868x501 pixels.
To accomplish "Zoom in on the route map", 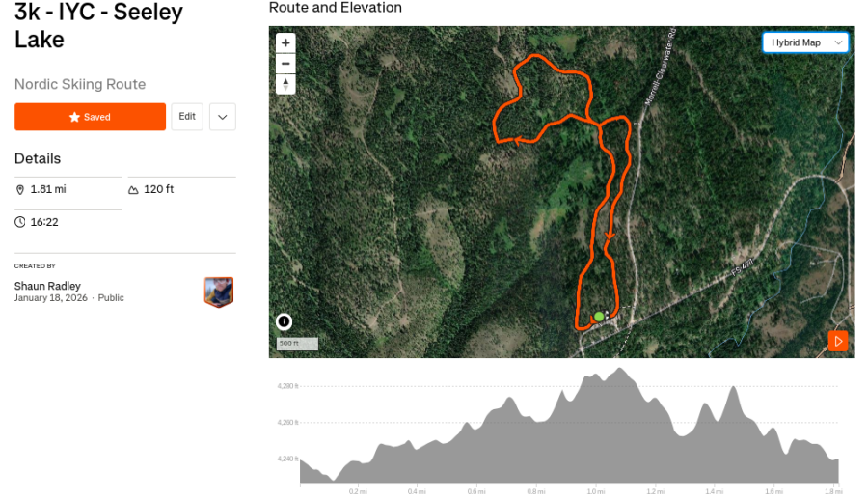I will 285,43.
